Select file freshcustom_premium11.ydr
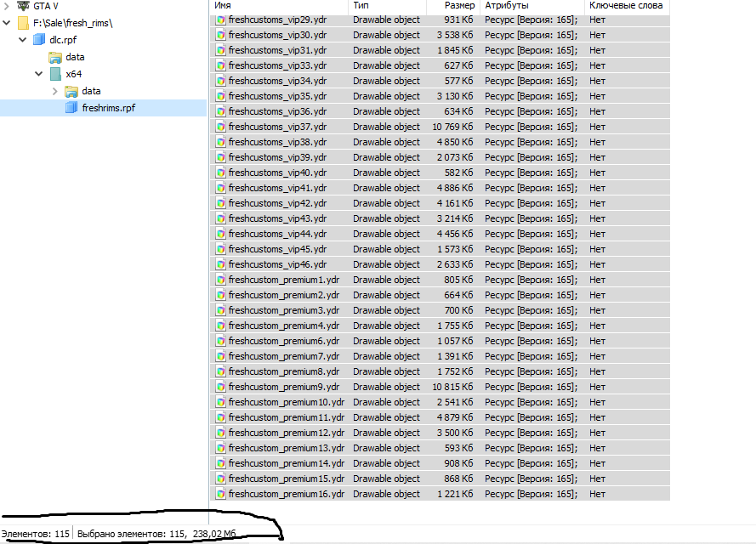This screenshot has height=544, width=756. click(x=287, y=417)
